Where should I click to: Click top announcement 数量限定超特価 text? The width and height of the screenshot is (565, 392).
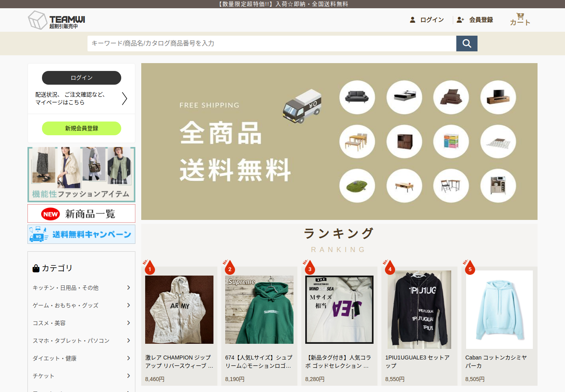[282, 4]
